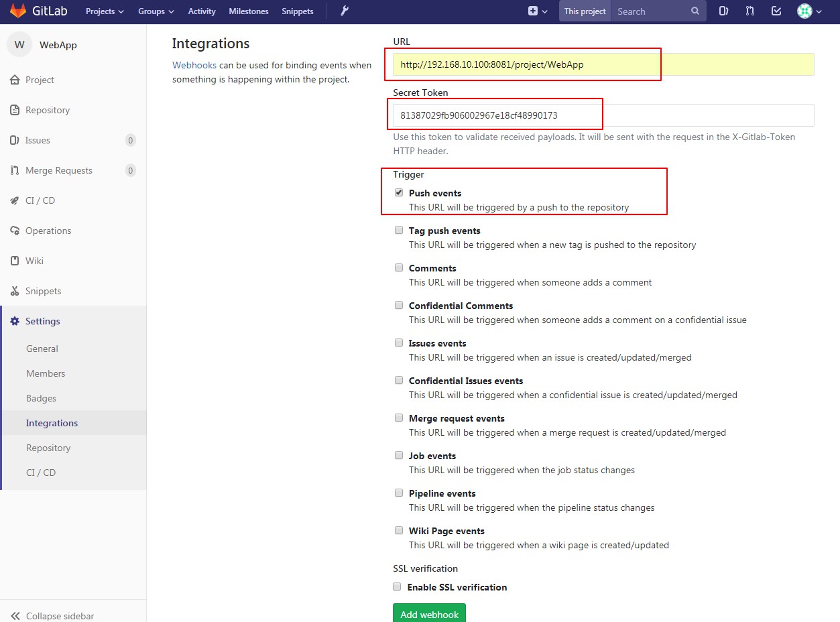Open the todos checkmark icon
The image size is (840, 622).
coord(776,11)
